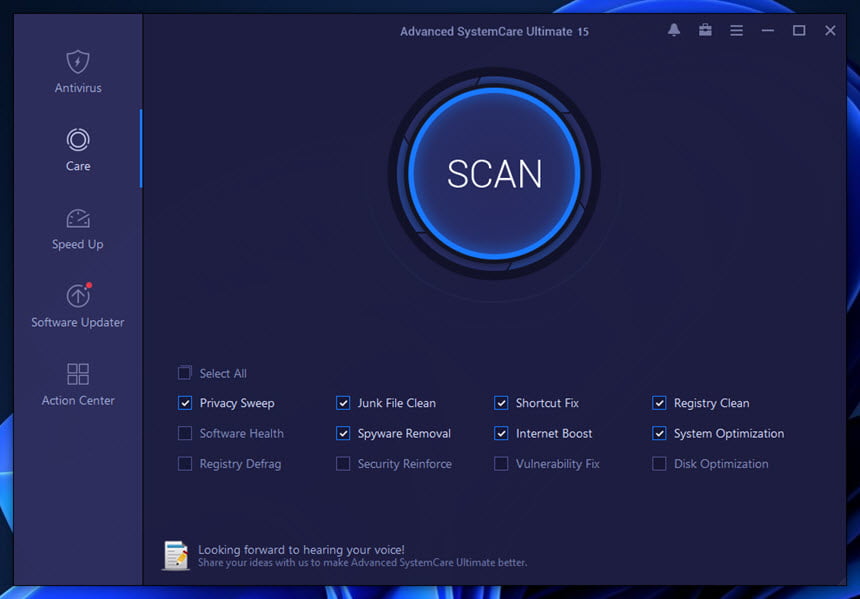Click the notification bell icon
860x599 pixels.
pyautogui.click(x=674, y=30)
